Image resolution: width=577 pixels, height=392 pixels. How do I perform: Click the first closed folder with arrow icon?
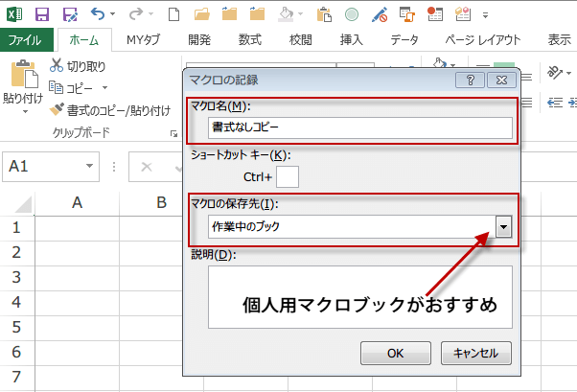coord(230,14)
